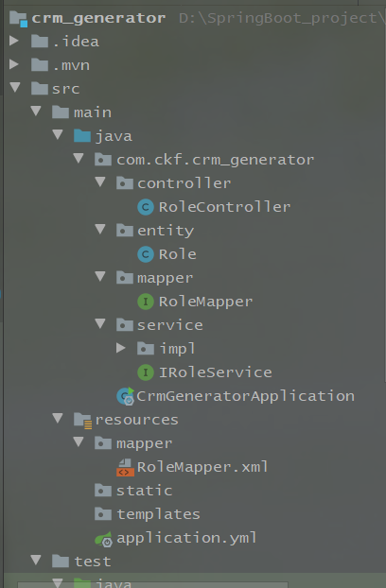Select the CrmGeneratorApplication class name
The image size is (386, 588).
[x=245, y=396]
